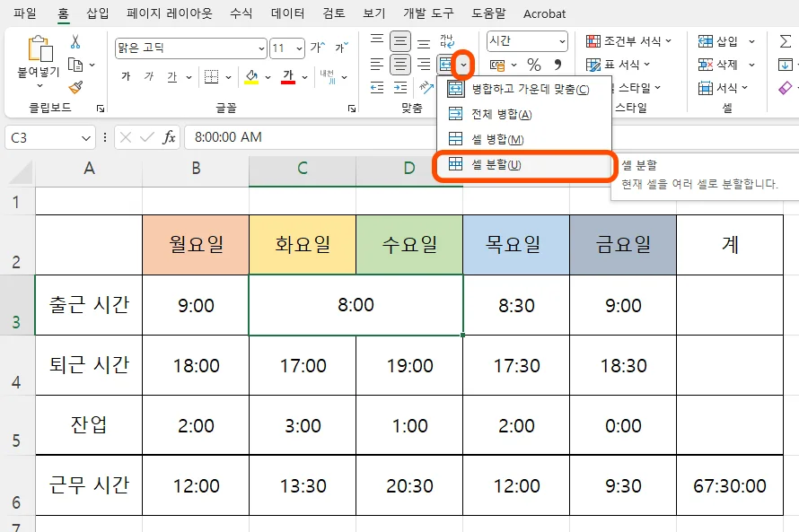
Task: Toggle underline 가 formatting
Action: (172, 77)
